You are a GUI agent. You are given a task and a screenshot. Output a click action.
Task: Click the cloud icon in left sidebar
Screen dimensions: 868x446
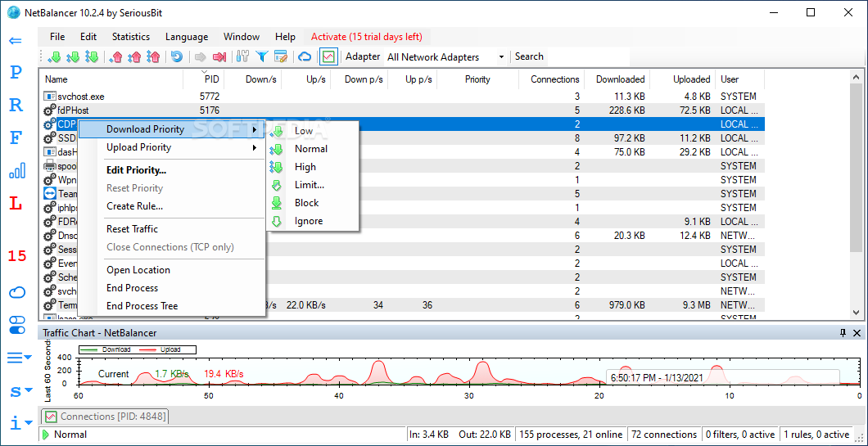click(17, 291)
